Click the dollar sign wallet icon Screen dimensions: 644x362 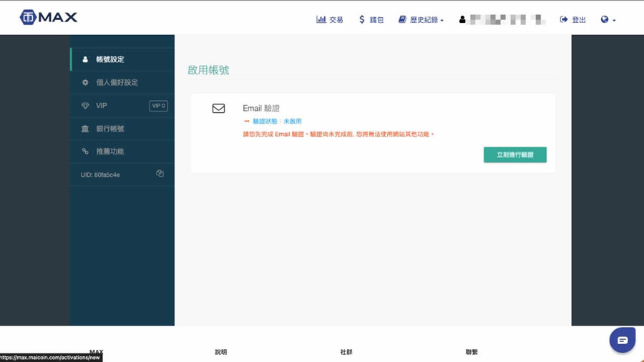(362, 19)
